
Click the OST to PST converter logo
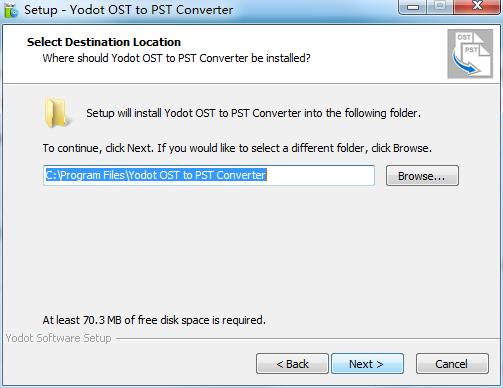click(x=470, y=54)
